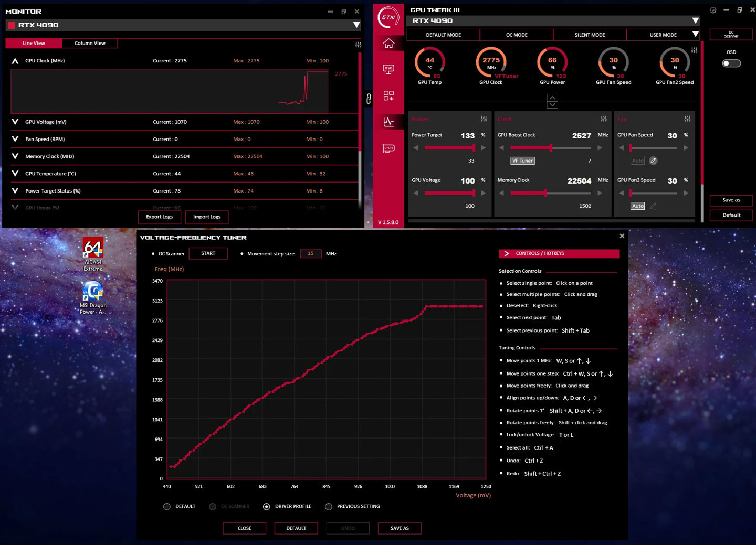Select the DRIVER PROFILE radio button
Screen dimensions: 756x545
(x=267, y=507)
